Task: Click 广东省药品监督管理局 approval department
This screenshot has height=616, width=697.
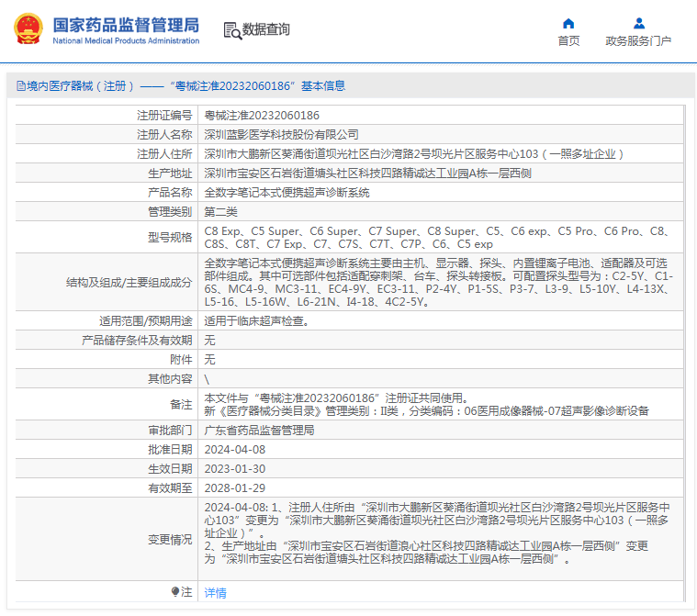Action: coord(259,431)
